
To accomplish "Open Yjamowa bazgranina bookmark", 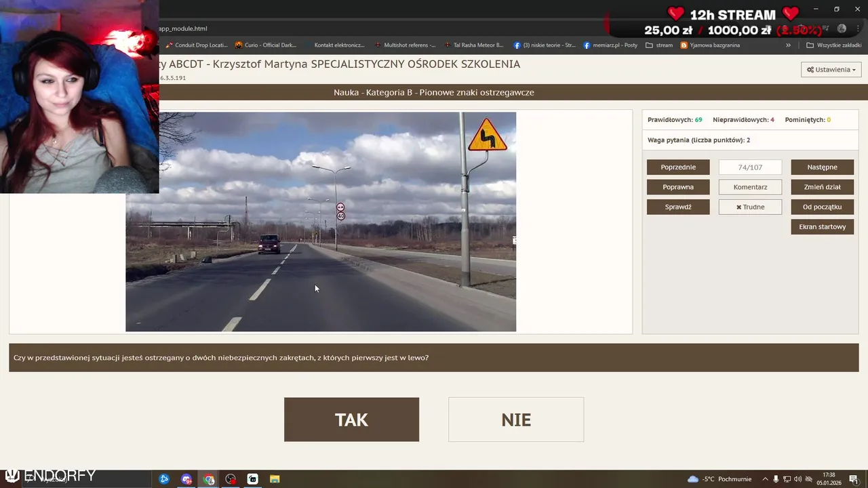I will 710,45.
